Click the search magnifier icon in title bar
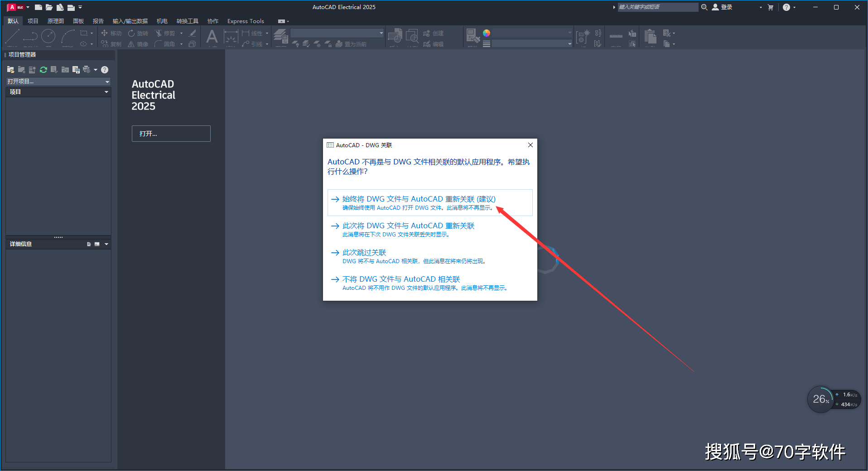This screenshot has height=471, width=868. [x=704, y=7]
